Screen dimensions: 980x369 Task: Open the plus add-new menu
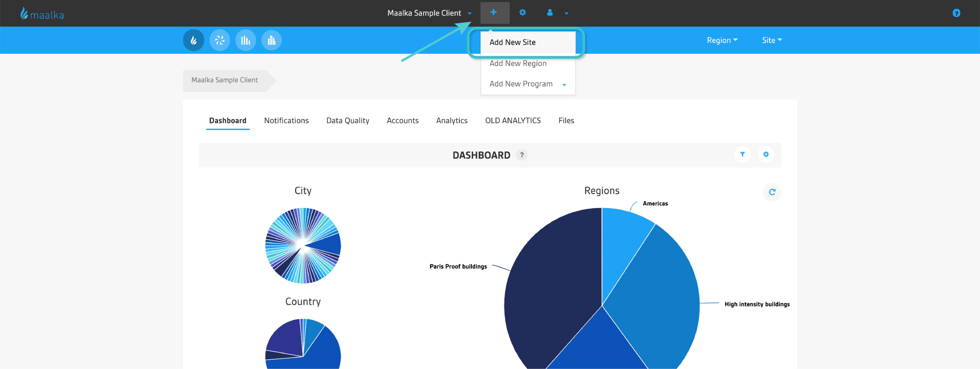[x=495, y=13]
